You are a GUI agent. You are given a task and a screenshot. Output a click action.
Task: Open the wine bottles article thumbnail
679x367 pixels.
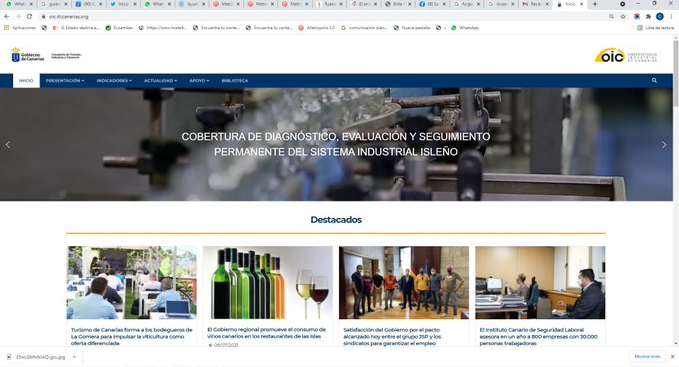point(268,283)
